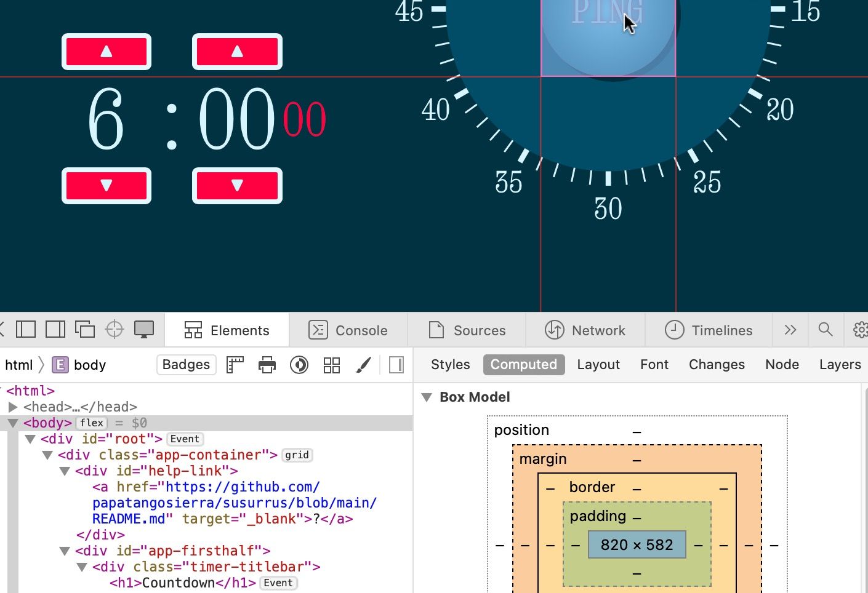Image resolution: width=868 pixels, height=593 pixels.
Task: Select the Computed sidebar panel
Action: (x=524, y=365)
